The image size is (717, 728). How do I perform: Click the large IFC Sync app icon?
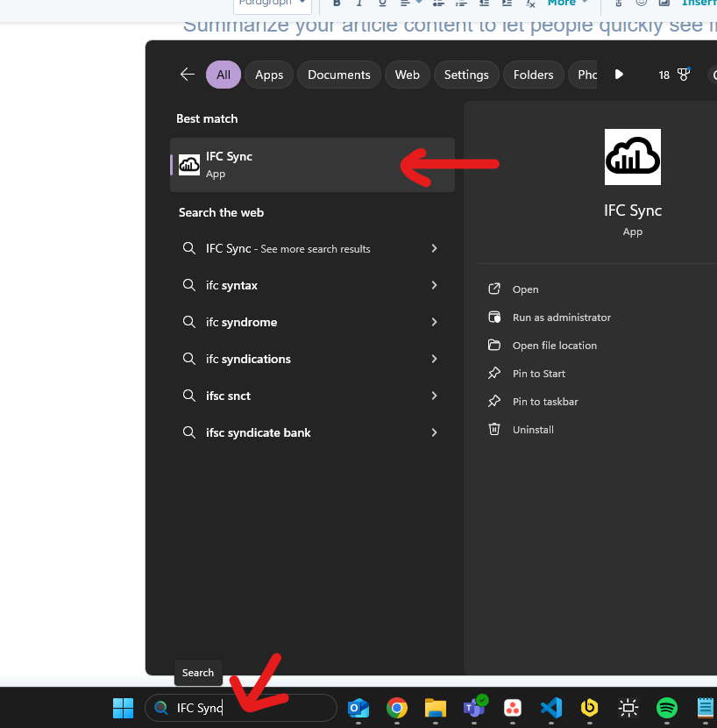coord(633,157)
